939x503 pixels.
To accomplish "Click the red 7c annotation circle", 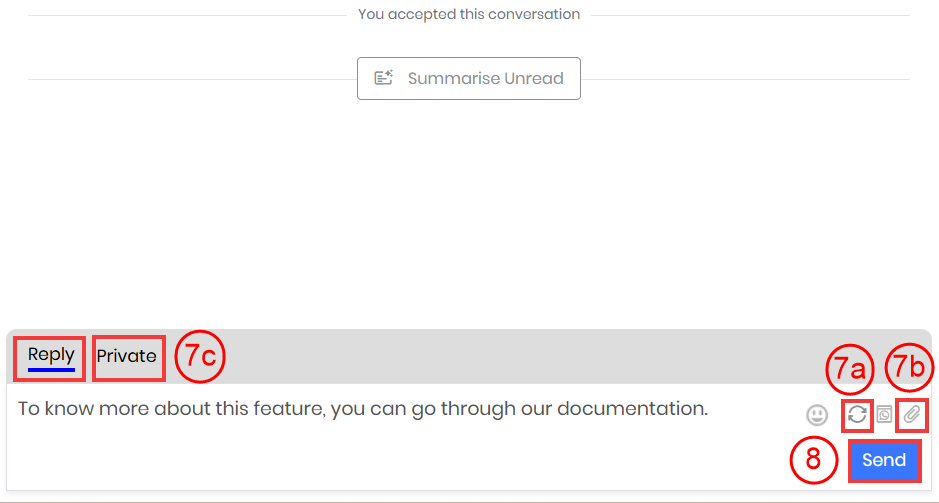I will click(200, 356).
